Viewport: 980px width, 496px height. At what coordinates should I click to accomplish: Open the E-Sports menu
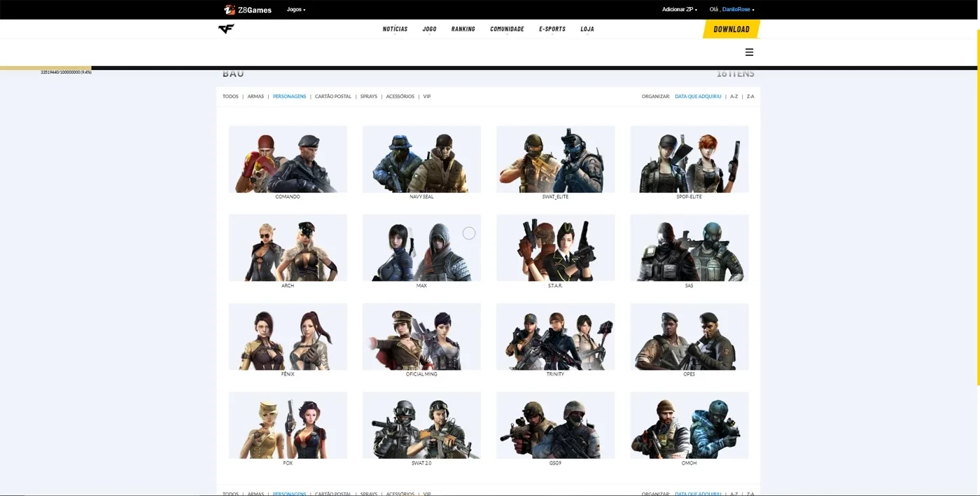552,29
